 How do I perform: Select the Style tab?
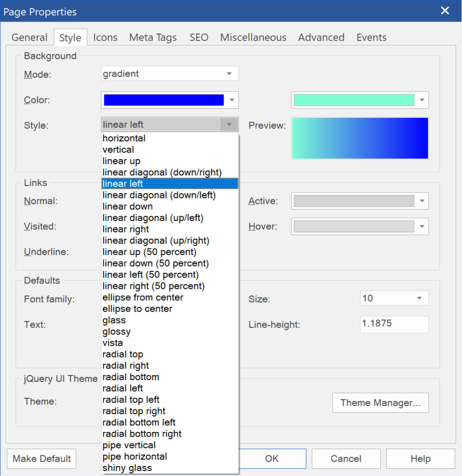[x=70, y=37]
